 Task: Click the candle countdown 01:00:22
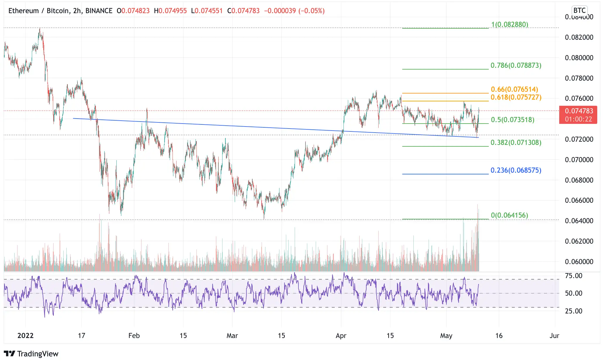coord(578,119)
